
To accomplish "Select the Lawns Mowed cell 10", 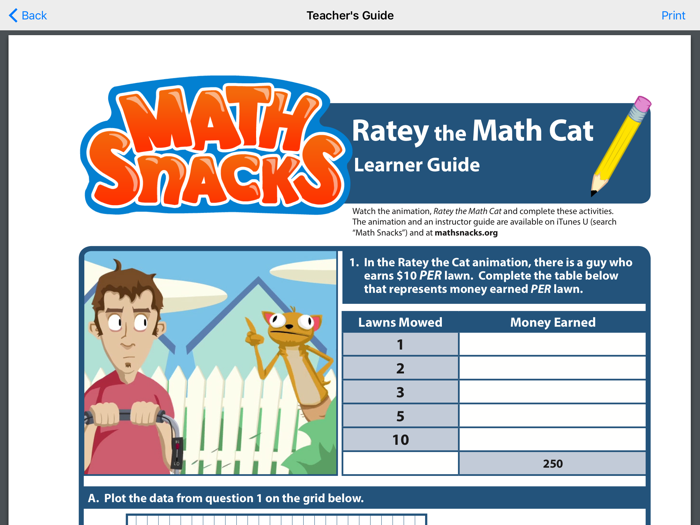I will coord(400,440).
